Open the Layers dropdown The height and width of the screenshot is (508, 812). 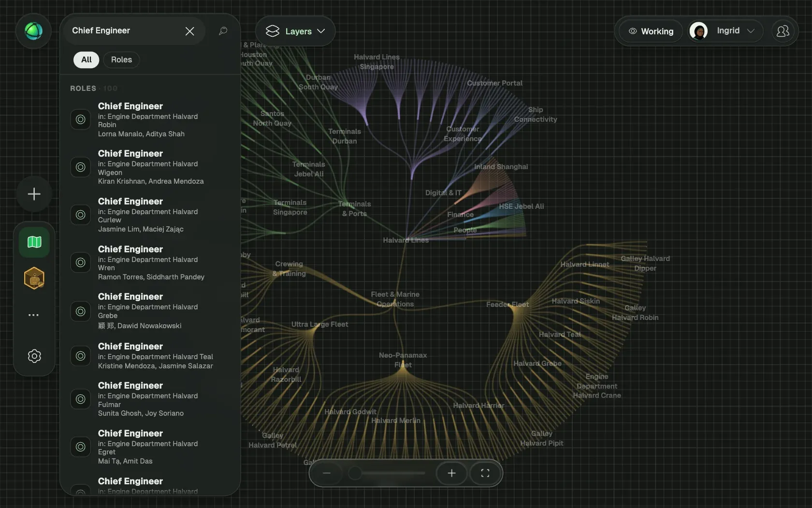tap(295, 31)
